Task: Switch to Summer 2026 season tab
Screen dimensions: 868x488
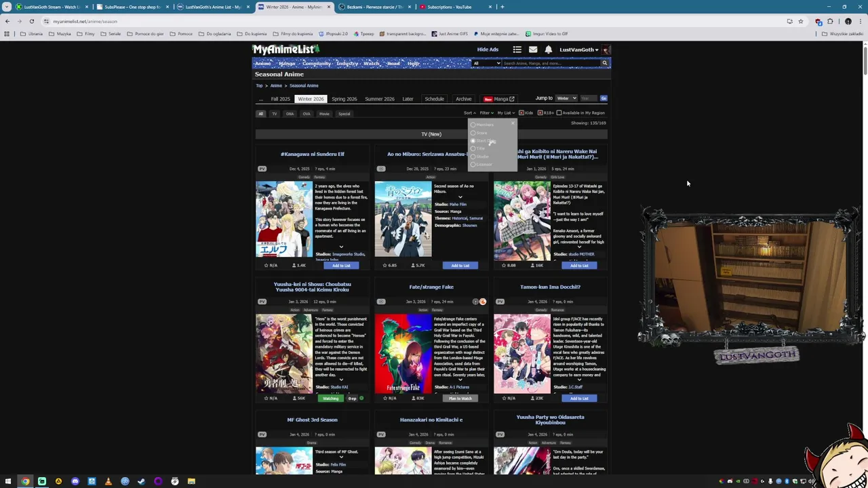Action: coord(379,99)
